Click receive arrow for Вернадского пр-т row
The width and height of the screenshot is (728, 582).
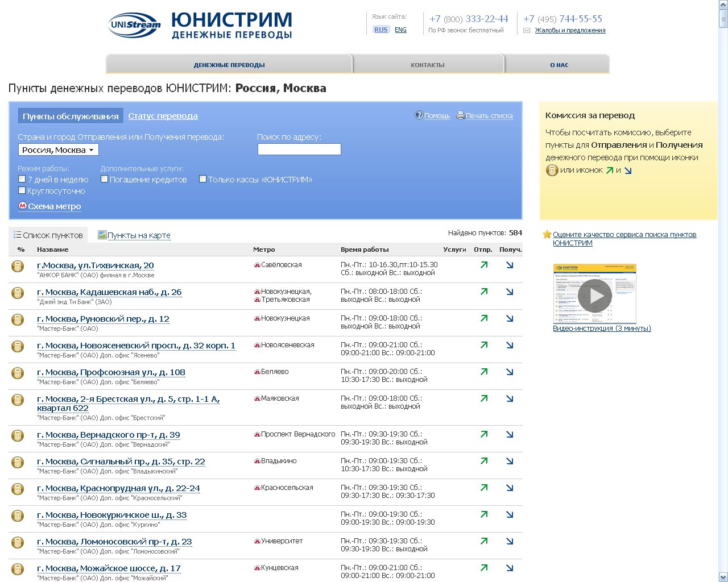pos(510,434)
